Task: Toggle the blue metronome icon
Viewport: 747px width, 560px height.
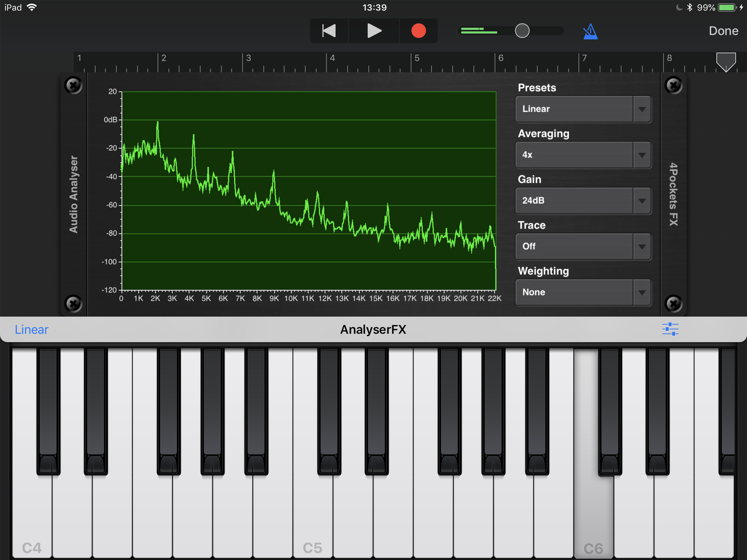Action: 590,31
